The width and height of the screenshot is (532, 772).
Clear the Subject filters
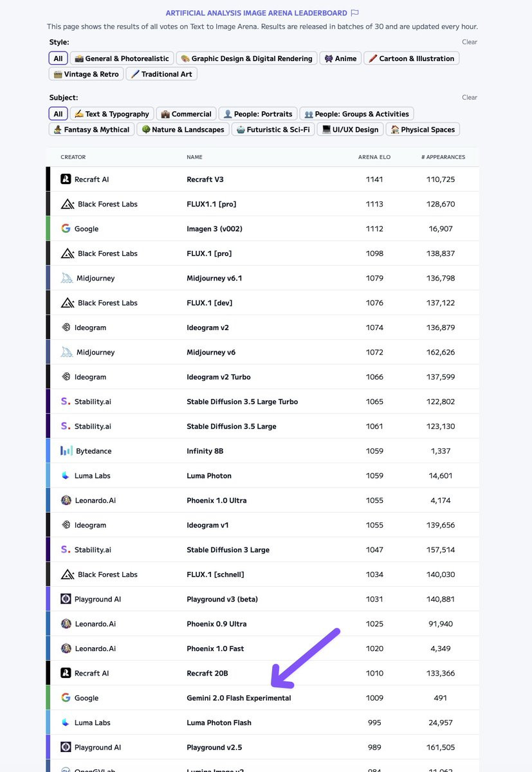470,97
